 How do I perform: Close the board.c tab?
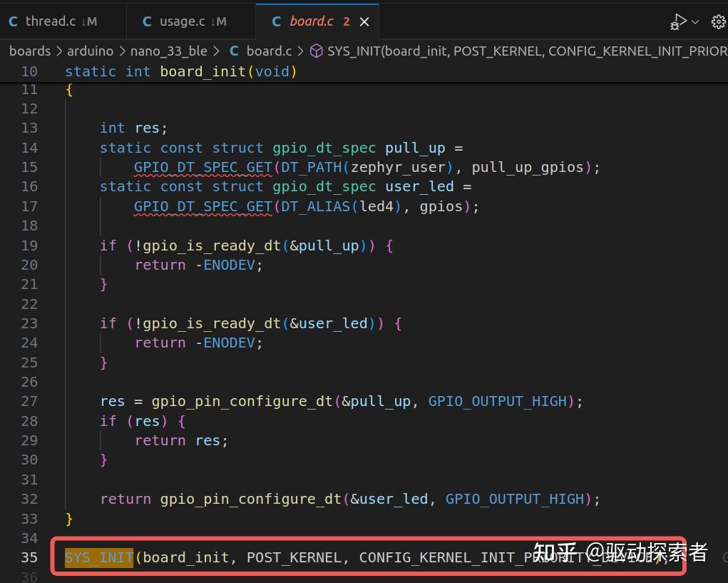[364, 22]
